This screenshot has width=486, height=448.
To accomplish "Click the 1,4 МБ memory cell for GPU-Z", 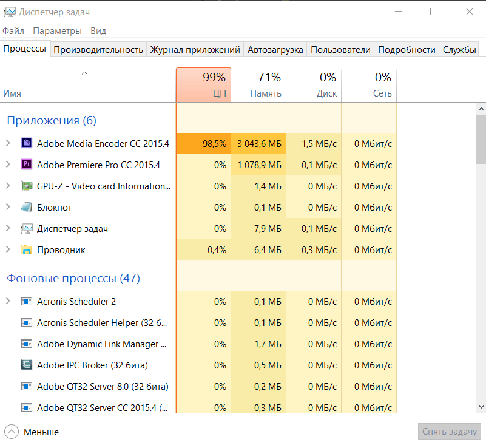I will [x=258, y=186].
